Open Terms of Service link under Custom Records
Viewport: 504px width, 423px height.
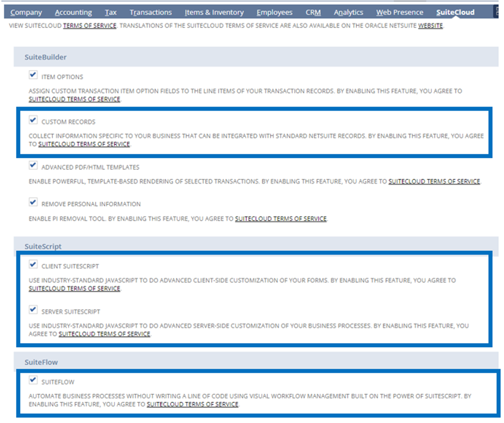[84, 144]
